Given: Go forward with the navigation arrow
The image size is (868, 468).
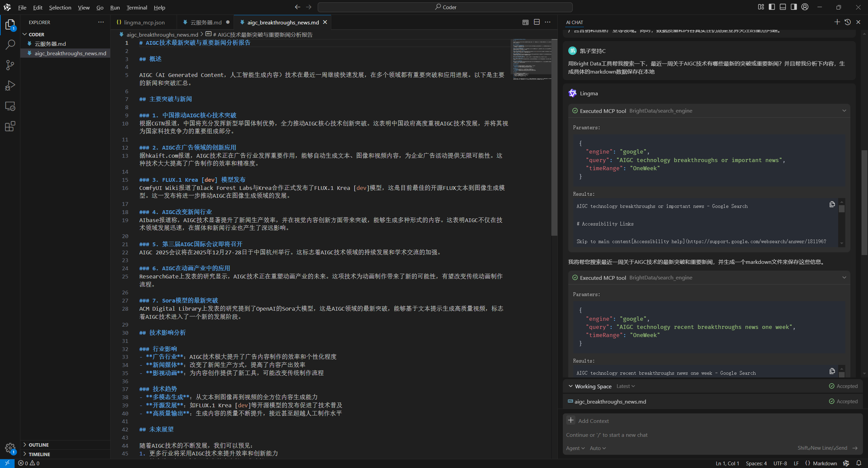Looking at the screenshot, I should point(309,7).
